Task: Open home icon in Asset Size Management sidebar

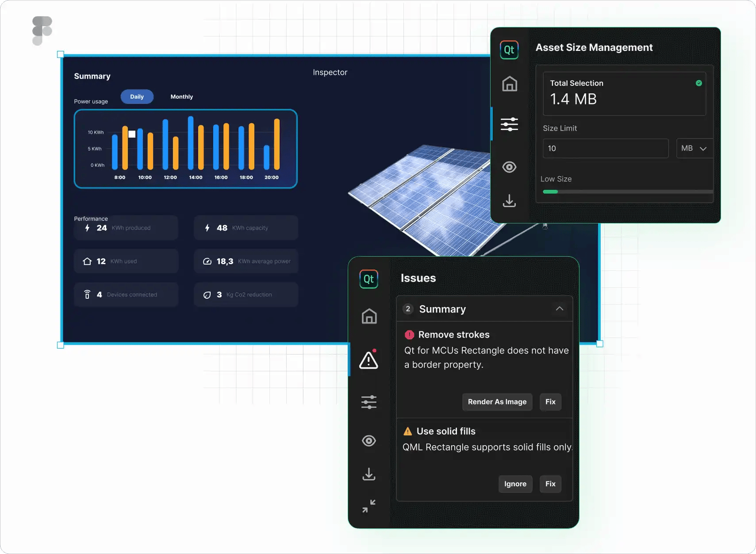Action: pos(510,84)
